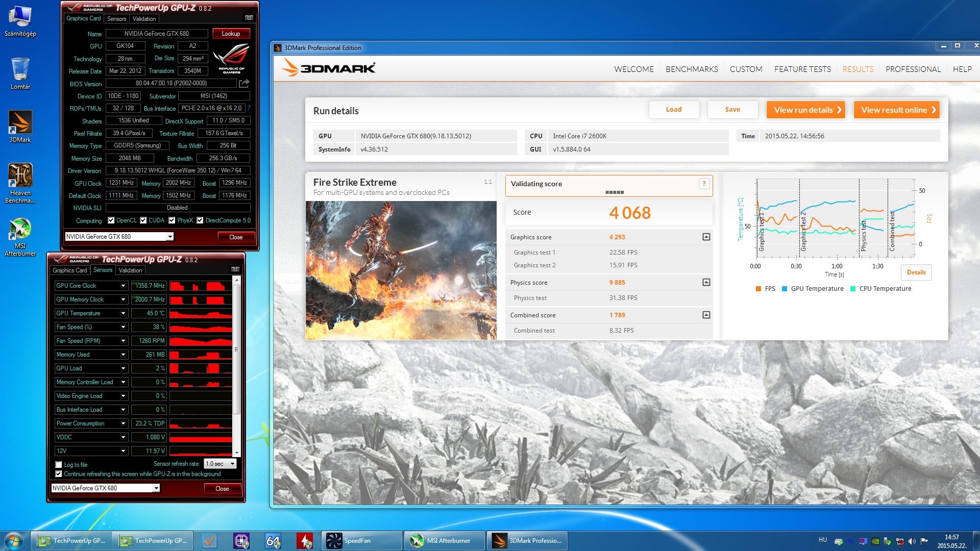The image size is (980, 551).
Task: Click the 3DMark desktop shortcut icon
Action: coord(20,123)
